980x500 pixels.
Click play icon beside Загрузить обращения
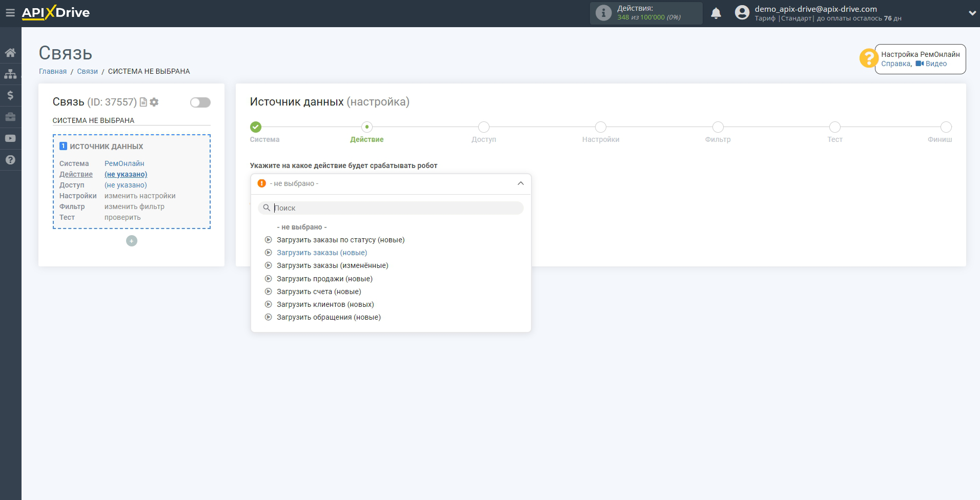tap(268, 317)
